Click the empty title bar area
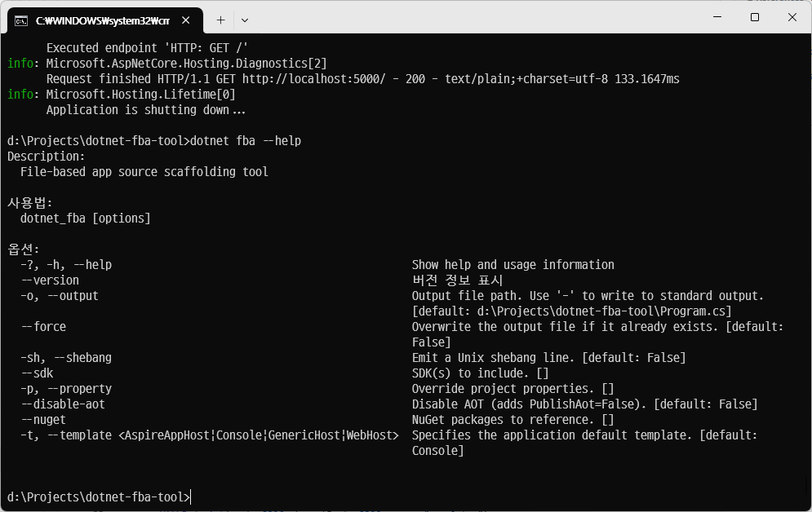This screenshot has height=512, width=812. click(473, 17)
